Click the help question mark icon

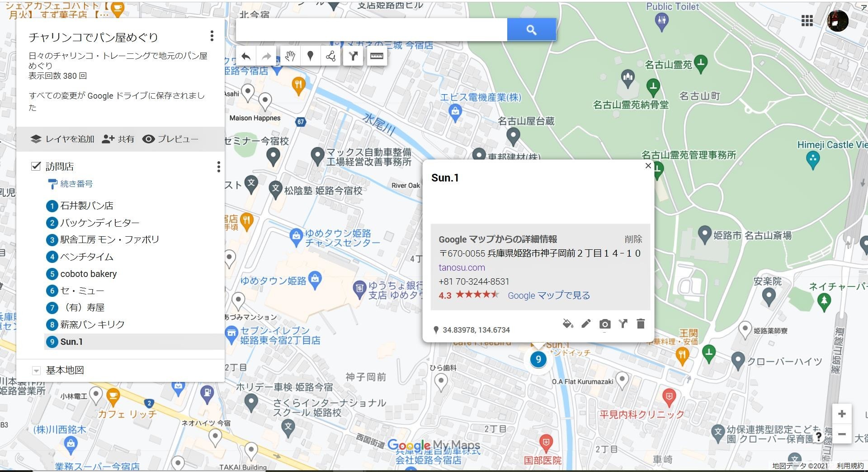pos(819,437)
